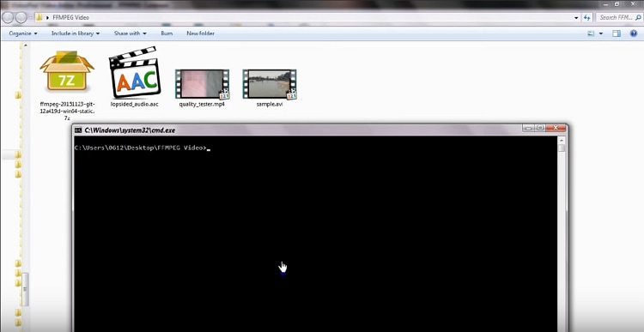Click the Search FFMPEG Video field
Screen dimensions: 644x332
tap(618, 18)
